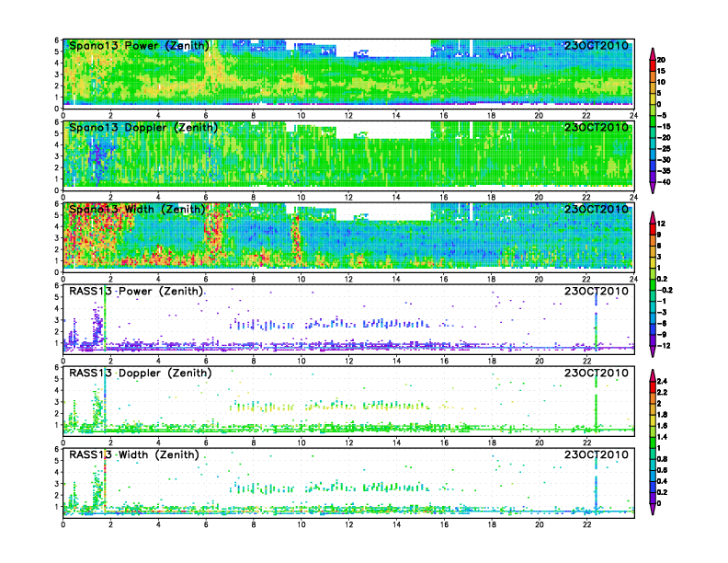Click the '2.4' label on the bottom colorbar
Viewport: 728px width, 563px height.
pos(662,382)
